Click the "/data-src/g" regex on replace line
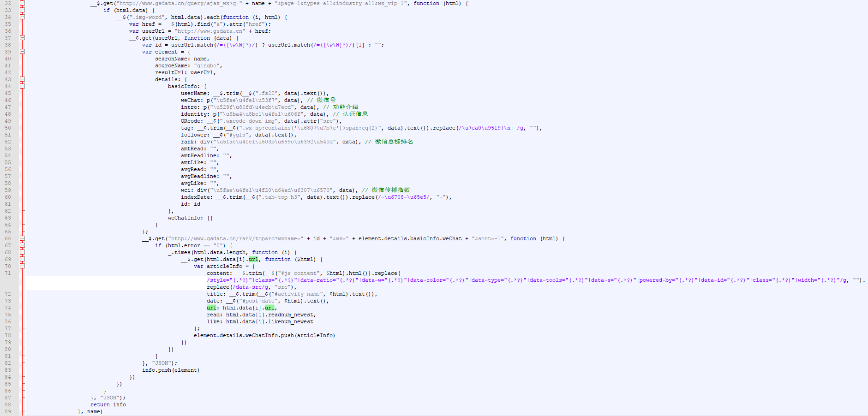This screenshot has height=416, width=868. tap(250, 287)
